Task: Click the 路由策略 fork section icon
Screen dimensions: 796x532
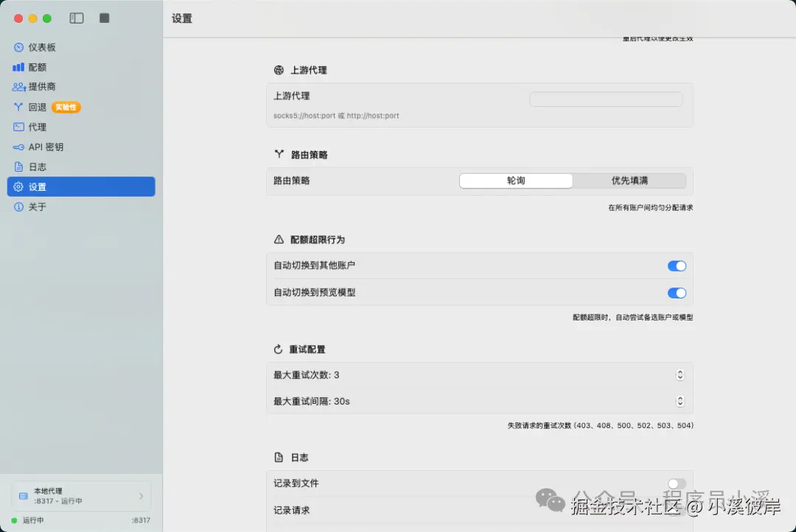Action: tap(279, 154)
